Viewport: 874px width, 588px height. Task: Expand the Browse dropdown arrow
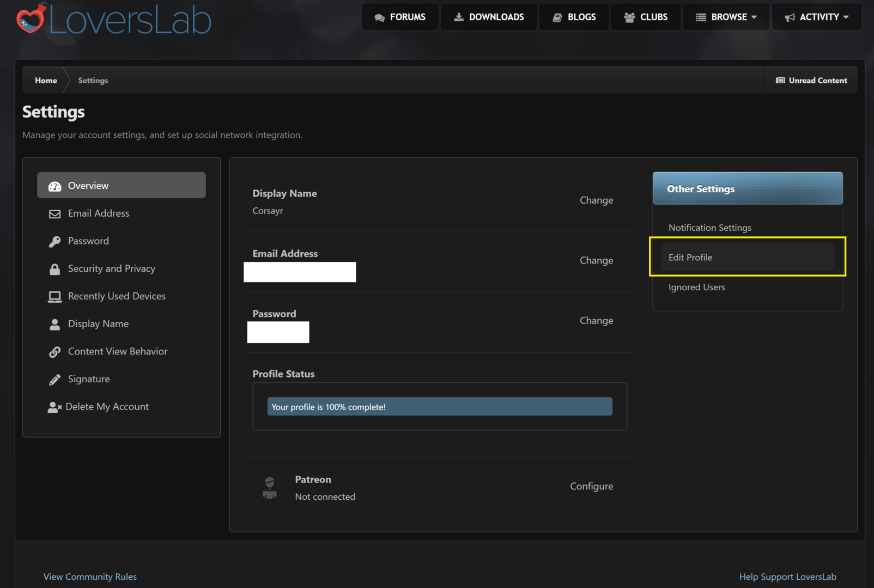754,17
